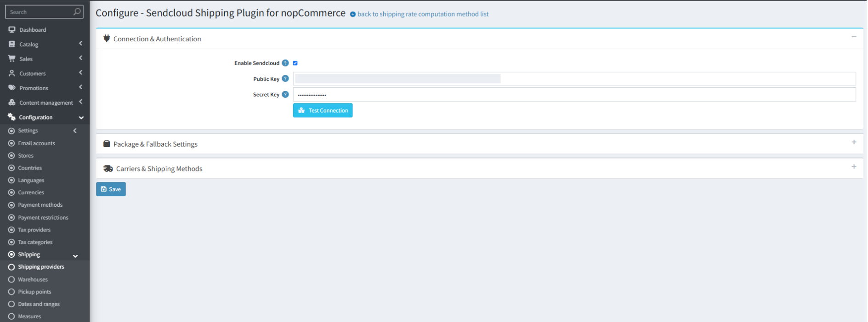Click the Content management cubes icon
The height and width of the screenshot is (322, 868).
click(12, 102)
